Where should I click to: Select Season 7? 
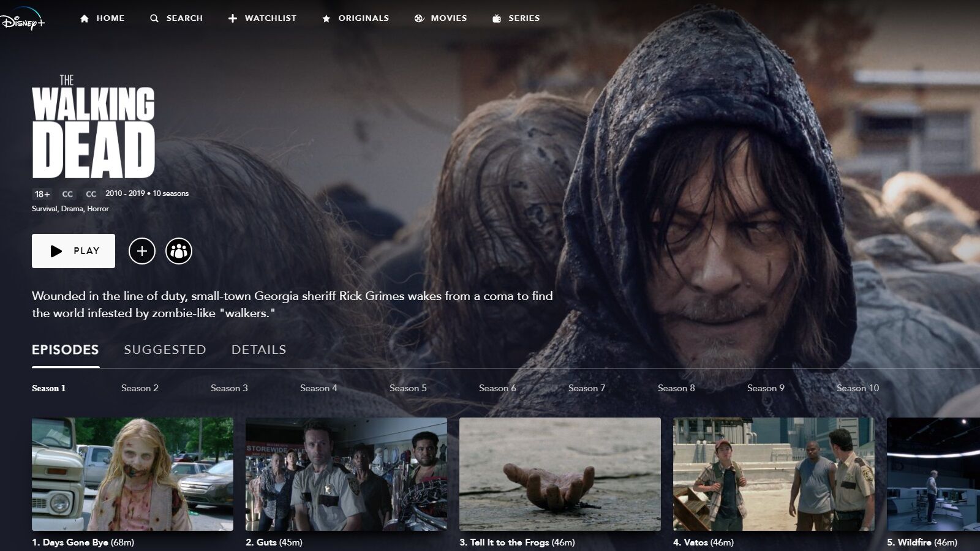[587, 388]
